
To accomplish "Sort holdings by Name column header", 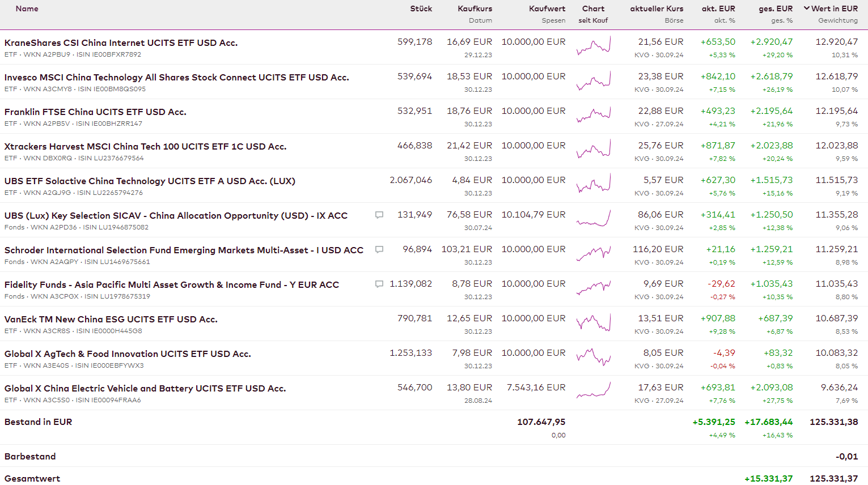I will click(x=27, y=8).
